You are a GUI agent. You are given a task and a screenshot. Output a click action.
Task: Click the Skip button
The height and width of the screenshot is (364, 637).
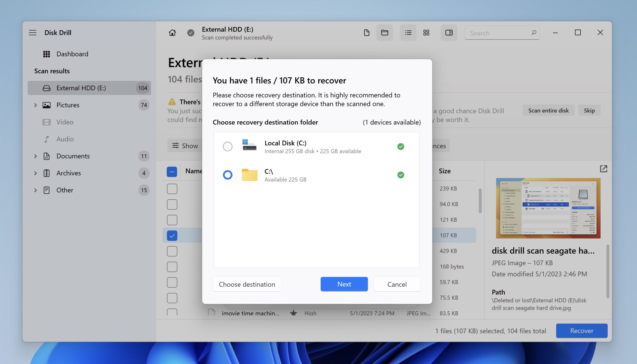click(589, 110)
